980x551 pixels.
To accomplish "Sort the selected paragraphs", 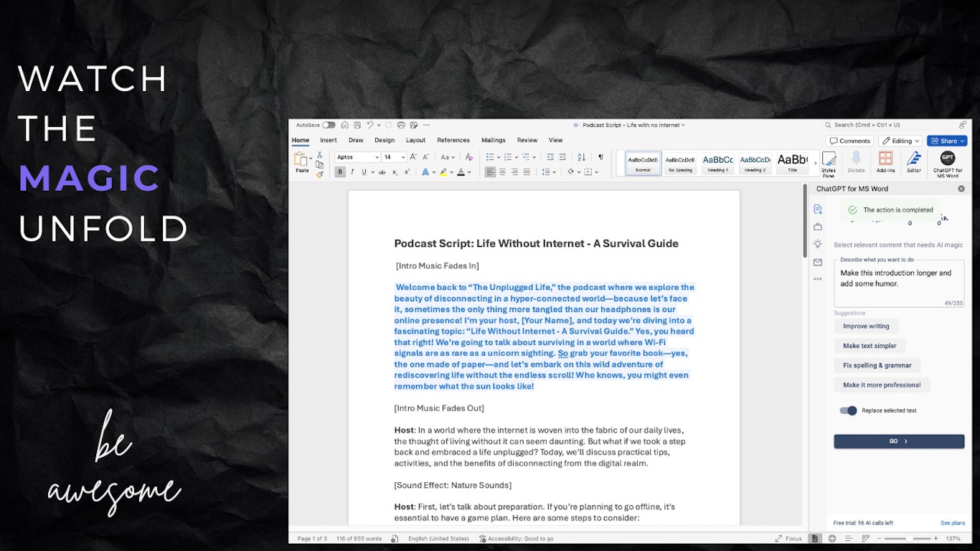I will tap(581, 157).
